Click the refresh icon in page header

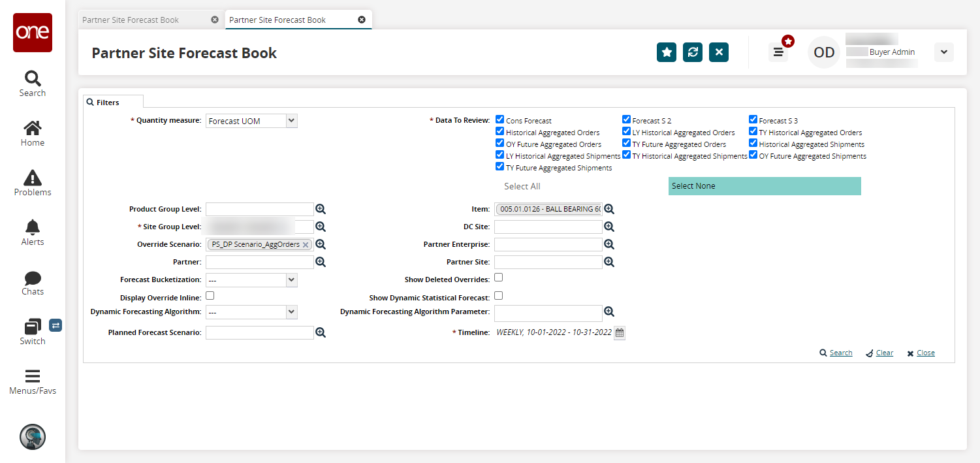pyautogui.click(x=692, y=52)
